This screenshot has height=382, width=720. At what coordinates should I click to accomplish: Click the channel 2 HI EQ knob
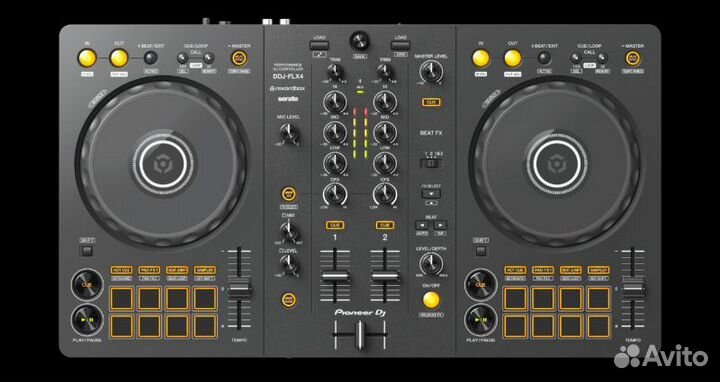tap(385, 102)
